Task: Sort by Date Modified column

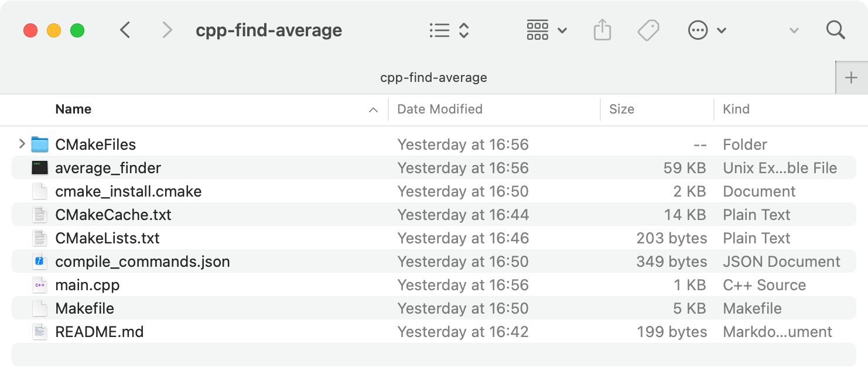Action: pos(440,109)
